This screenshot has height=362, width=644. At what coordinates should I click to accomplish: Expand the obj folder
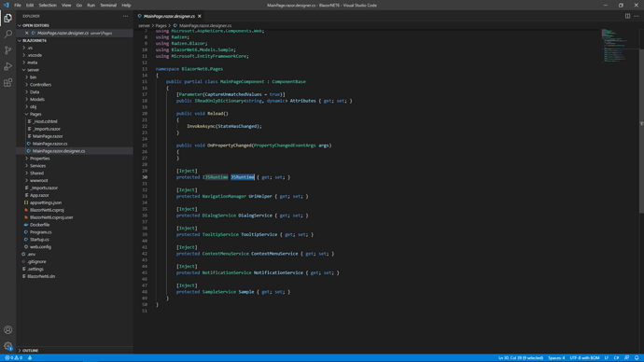coord(27,106)
